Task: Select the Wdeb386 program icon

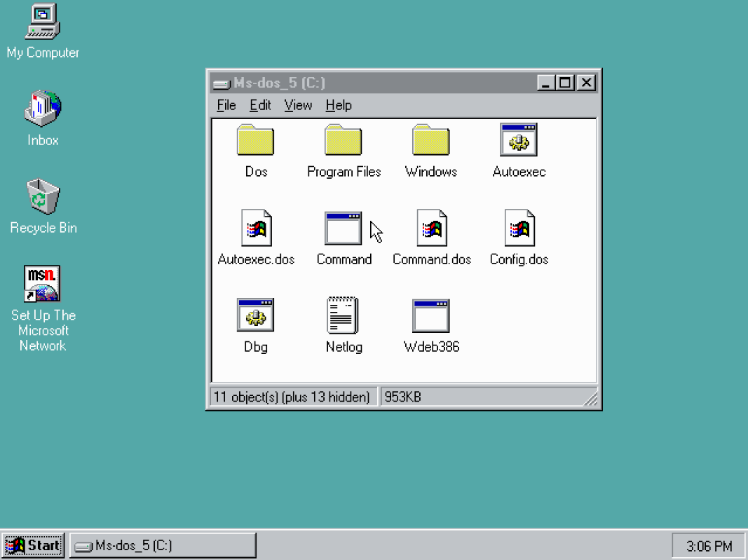Action: (x=430, y=315)
